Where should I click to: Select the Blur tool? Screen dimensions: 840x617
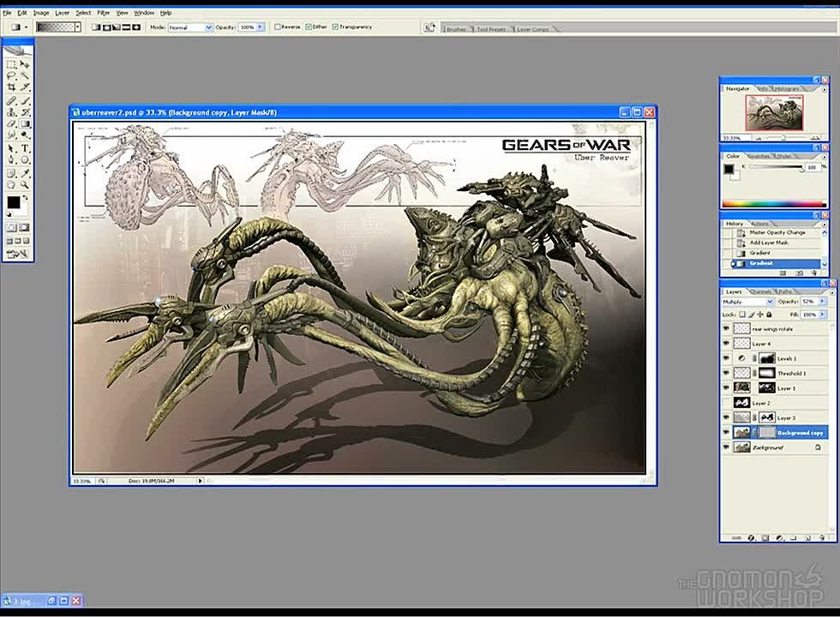pos(11,135)
